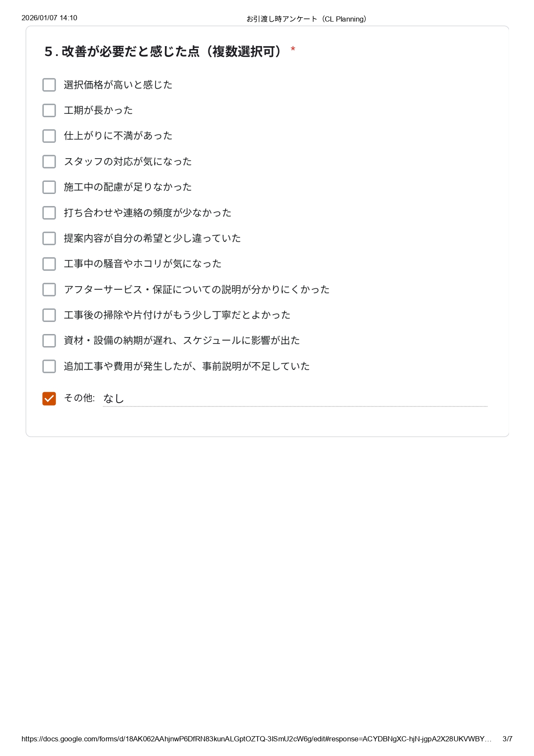Uncheck the その他 checkbox
Screen dimensions: 534x756
point(49,399)
